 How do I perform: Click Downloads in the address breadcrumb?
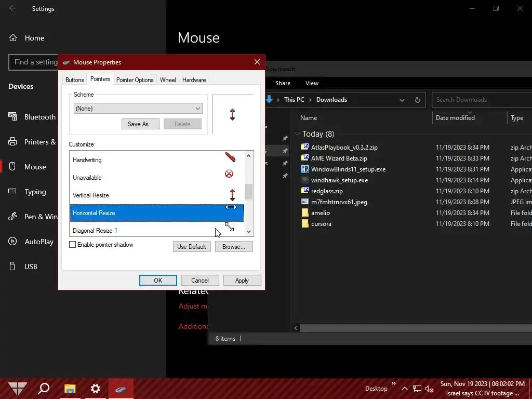pos(331,100)
